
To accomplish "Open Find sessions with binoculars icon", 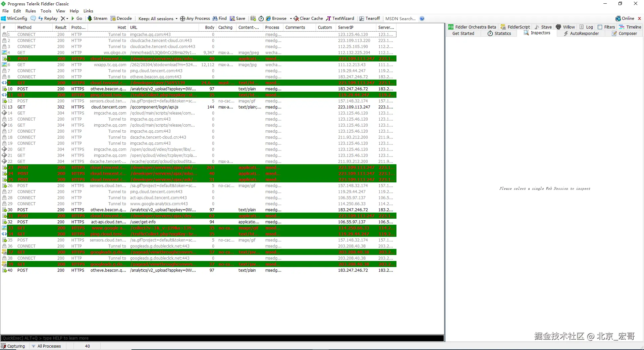I will [220, 18].
